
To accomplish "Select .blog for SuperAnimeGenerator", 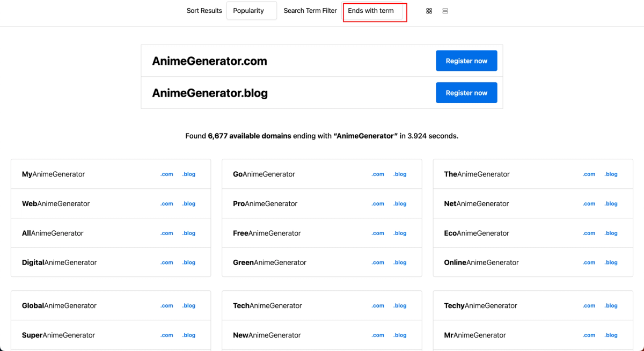I will point(188,335).
